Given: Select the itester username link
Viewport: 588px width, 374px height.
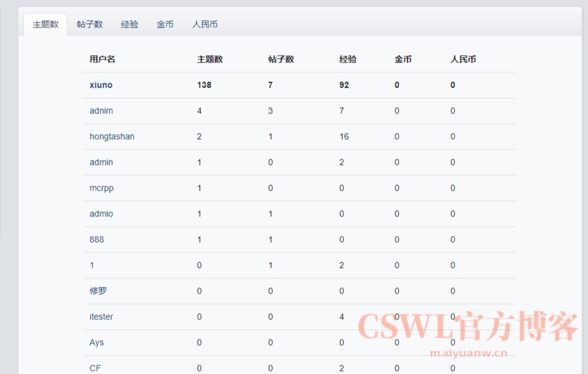Looking at the screenshot, I should coord(101,317).
